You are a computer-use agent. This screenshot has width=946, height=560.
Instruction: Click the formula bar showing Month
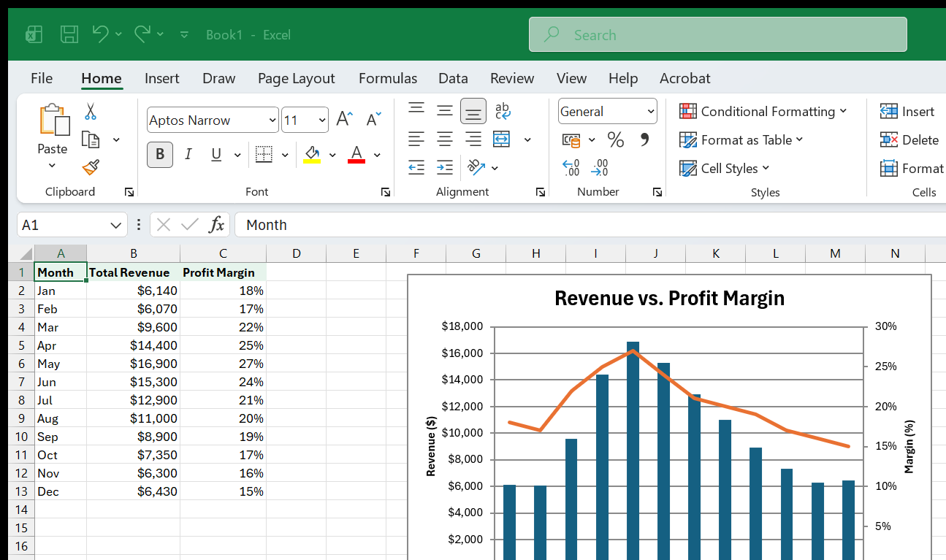point(590,225)
